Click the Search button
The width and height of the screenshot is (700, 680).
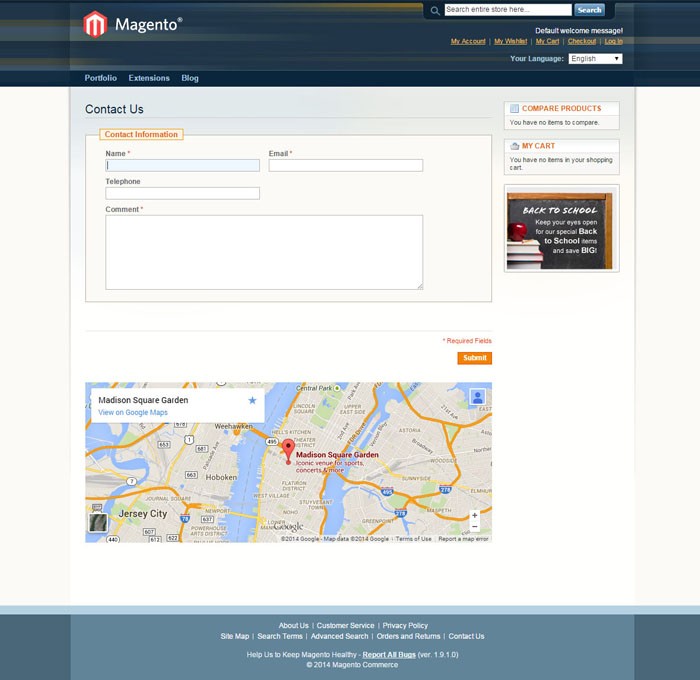tap(589, 10)
